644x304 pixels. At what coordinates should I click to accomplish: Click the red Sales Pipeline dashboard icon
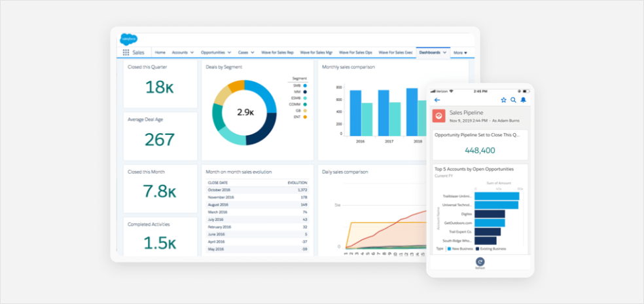coord(439,116)
